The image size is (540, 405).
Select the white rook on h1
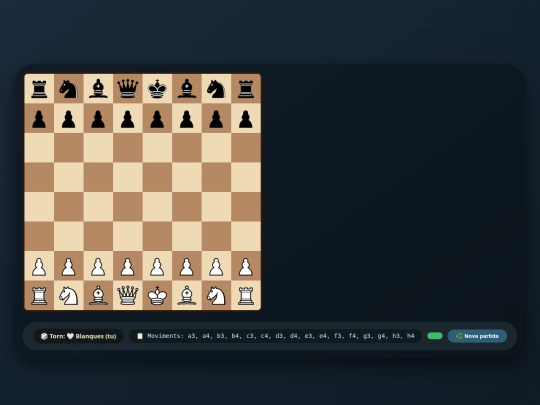[246, 295]
